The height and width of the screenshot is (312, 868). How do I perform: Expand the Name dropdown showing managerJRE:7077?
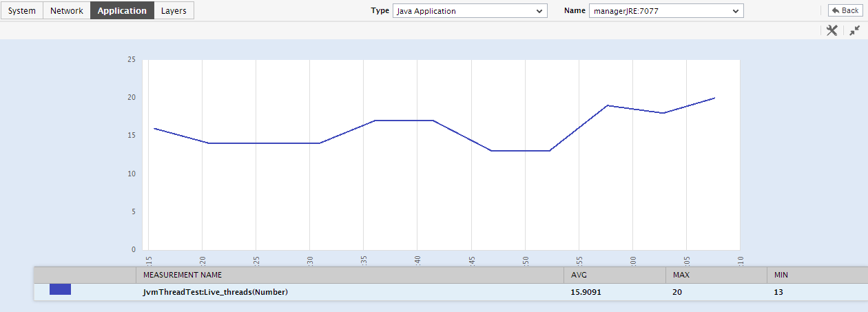pos(666,11)
